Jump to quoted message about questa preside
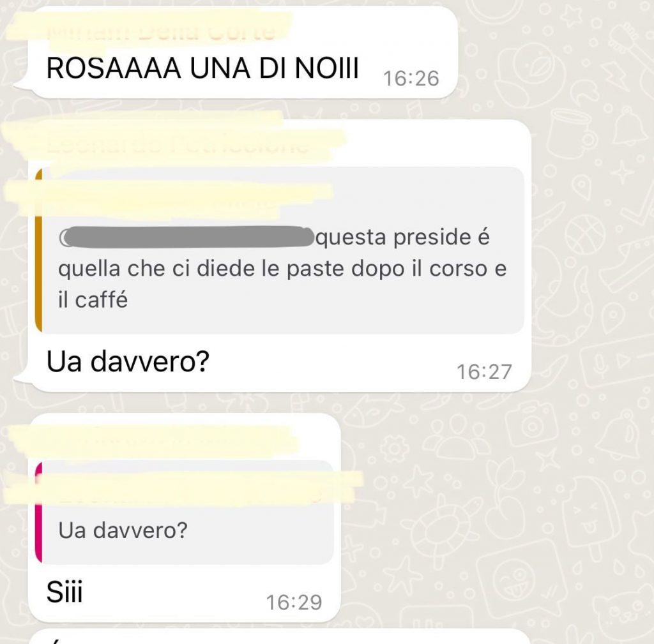This screenshot has height=644, width=654. pyautogui.click(x=280, y=250)
